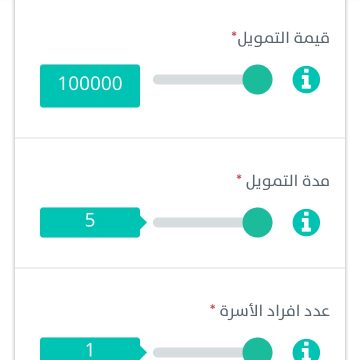360x360 pixels.
Task: Click the red asterisk next to قيمة التمويل
Action: pyautogui.click(x=234, y=34)
